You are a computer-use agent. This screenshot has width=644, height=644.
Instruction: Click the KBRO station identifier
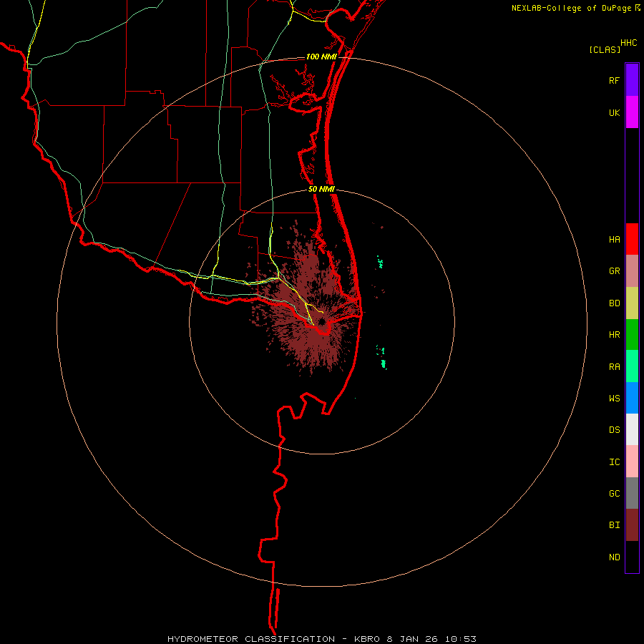367,639
